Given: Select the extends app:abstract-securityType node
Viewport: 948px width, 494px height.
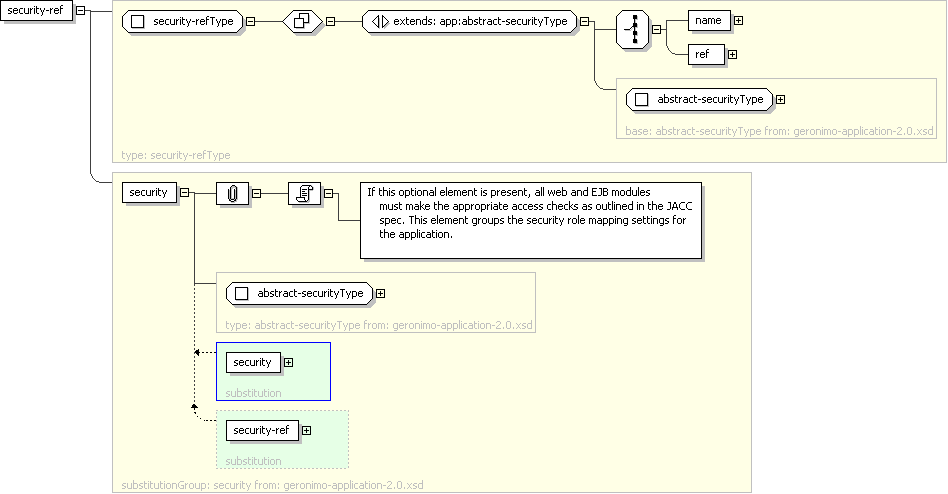Looking at the screenshot, I should 470,22.
